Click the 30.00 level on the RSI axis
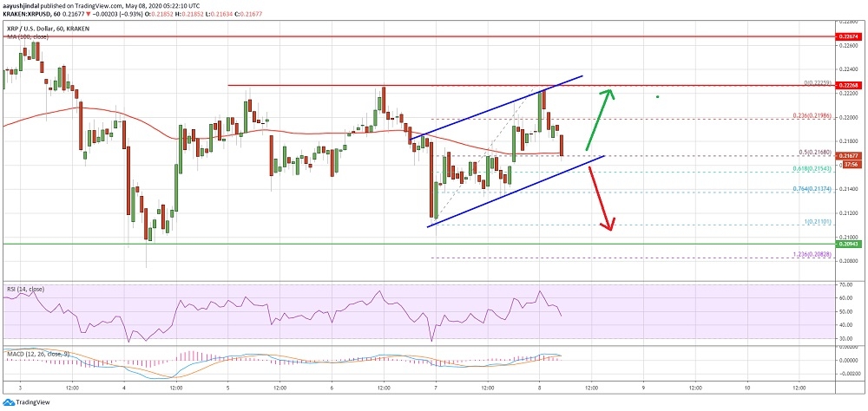This screenshot has height=411, width=868. click(x=845, y=338)
